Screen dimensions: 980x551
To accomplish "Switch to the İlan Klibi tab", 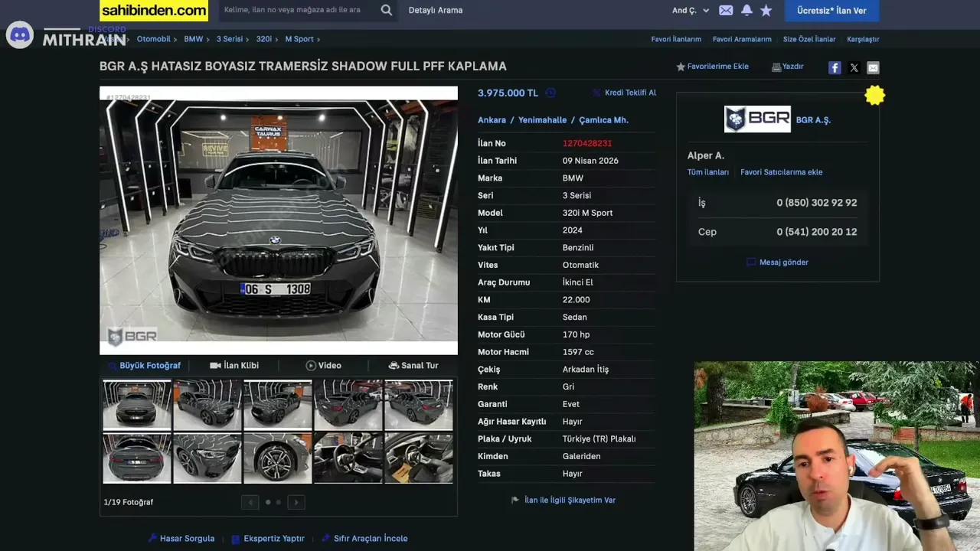I will tap(234, 366).
